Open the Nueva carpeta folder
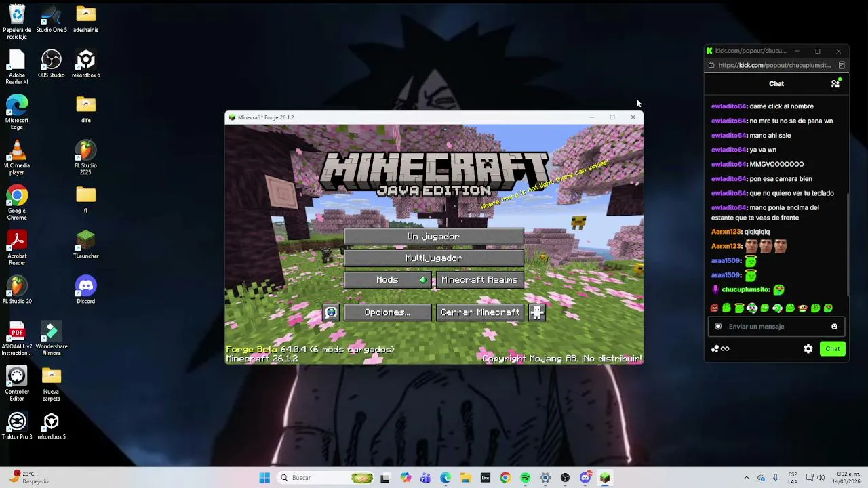868x488 pixels. (52, 384)
